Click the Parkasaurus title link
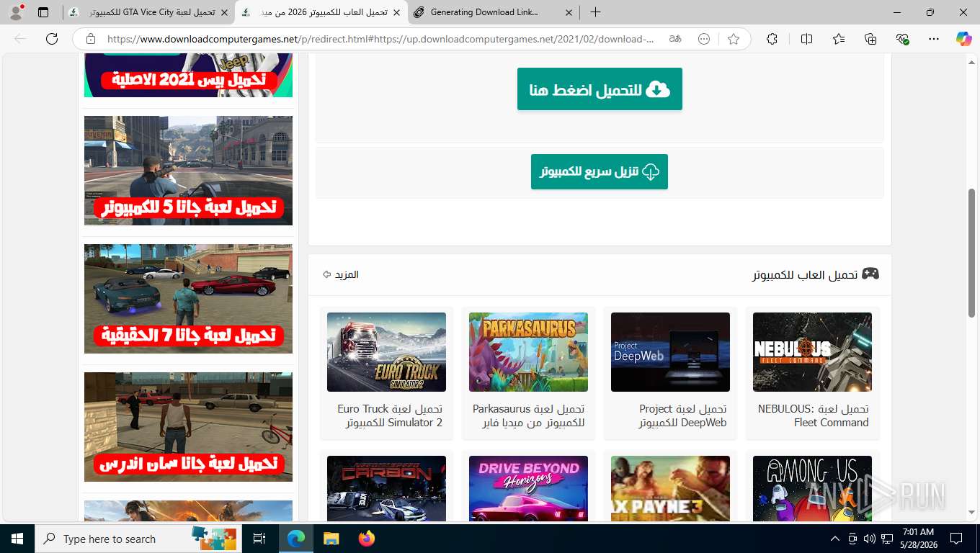Image resolution: width=980 pixels, height=553 pixels. click(529, 415)
